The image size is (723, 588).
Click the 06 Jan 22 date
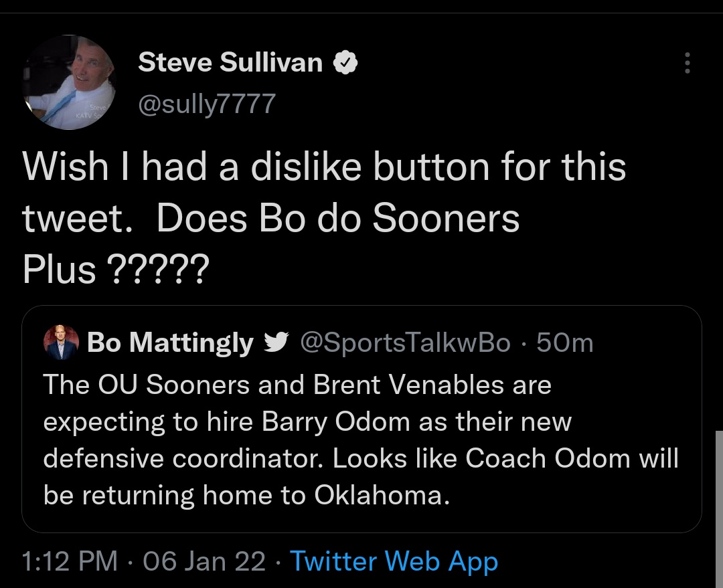pos(204,561)
